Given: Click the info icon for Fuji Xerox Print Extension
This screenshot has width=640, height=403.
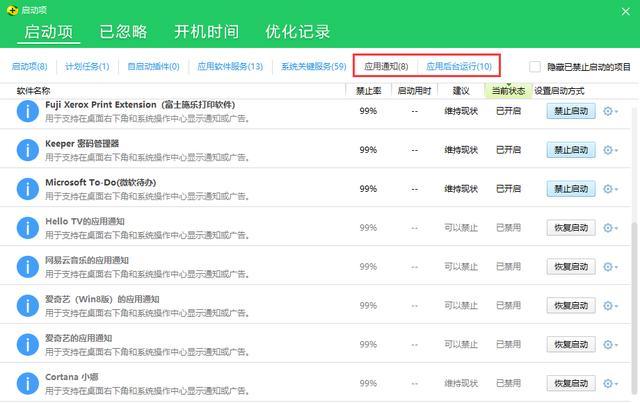Looking at the screenshot, I should 27,111.
